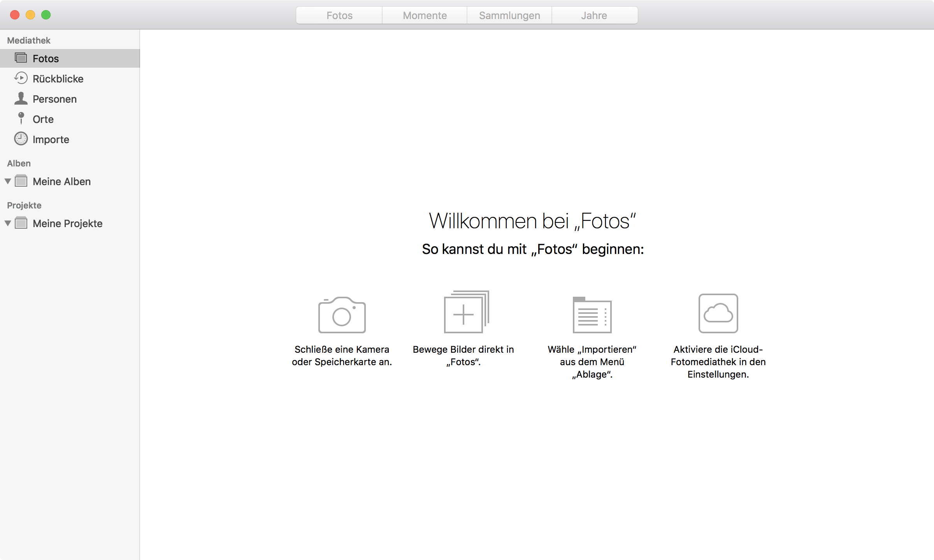Click the green fullscreen window button

click(46, 15)
